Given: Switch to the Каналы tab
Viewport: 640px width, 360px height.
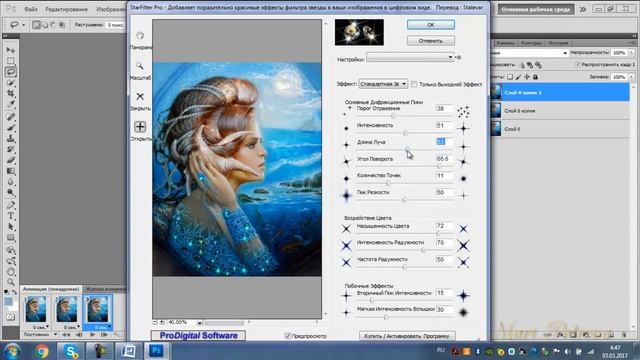Looking at the screenshot, I should pyautogui.click(x=506, y=43).
